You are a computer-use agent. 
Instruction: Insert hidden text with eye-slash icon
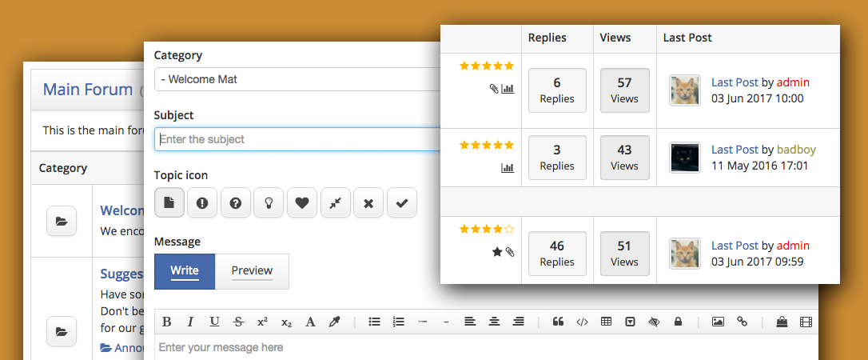pyautogui.click(x=655, y=322)
